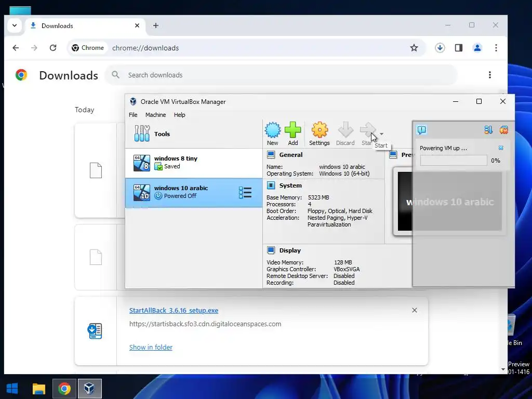Bookmark this page with star icon

pyautogui.click(x=414, y=48)
